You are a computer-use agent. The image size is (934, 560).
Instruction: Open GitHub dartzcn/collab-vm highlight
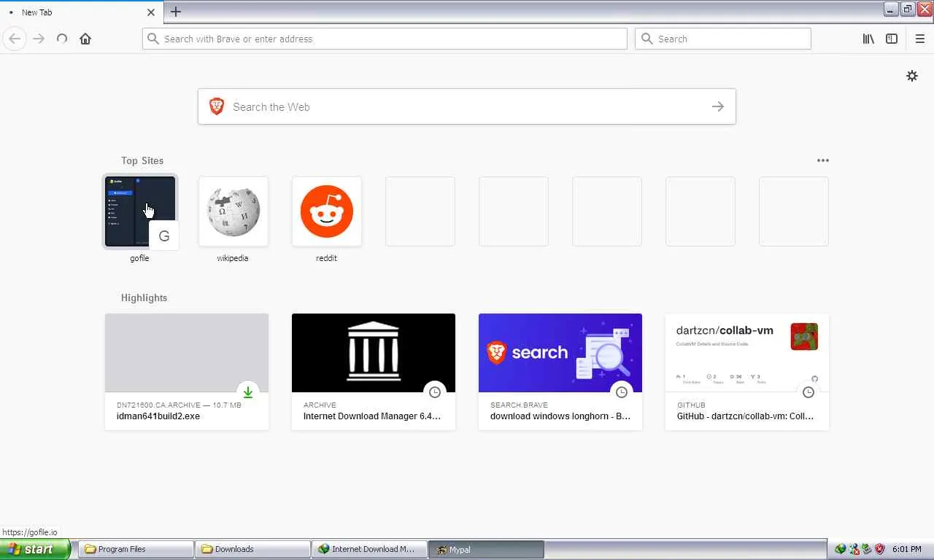point(747,372)
